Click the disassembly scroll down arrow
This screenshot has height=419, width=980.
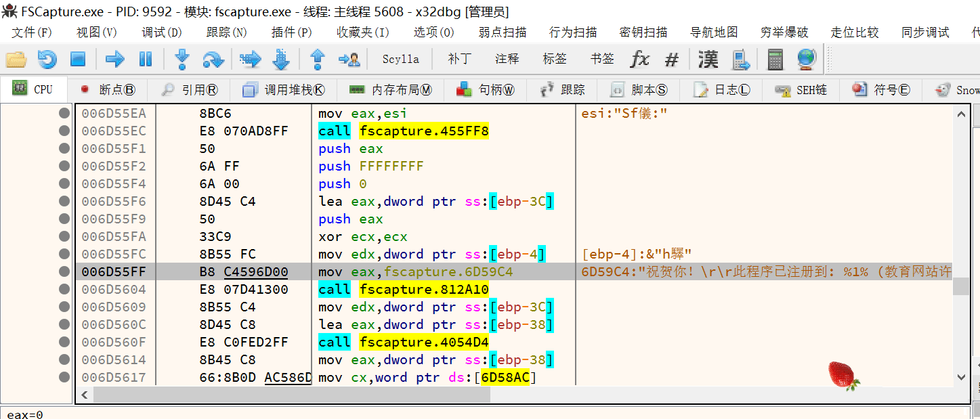(x=961, y=377)
